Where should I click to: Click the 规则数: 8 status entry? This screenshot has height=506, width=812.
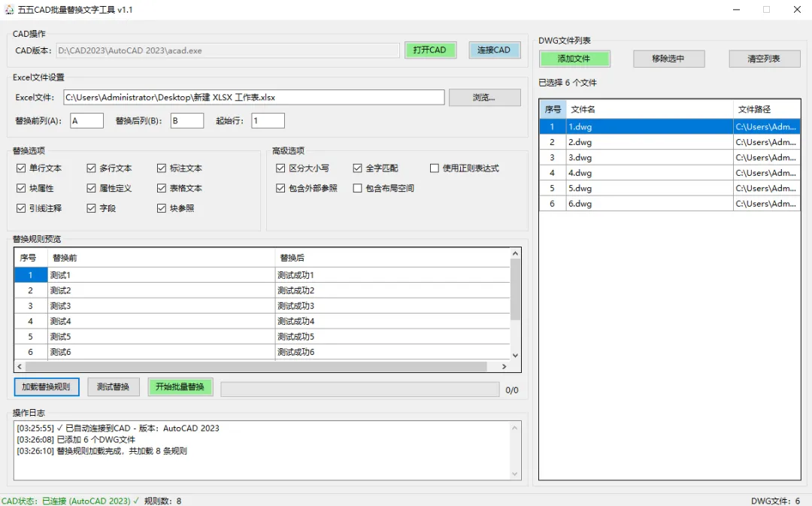162,501
